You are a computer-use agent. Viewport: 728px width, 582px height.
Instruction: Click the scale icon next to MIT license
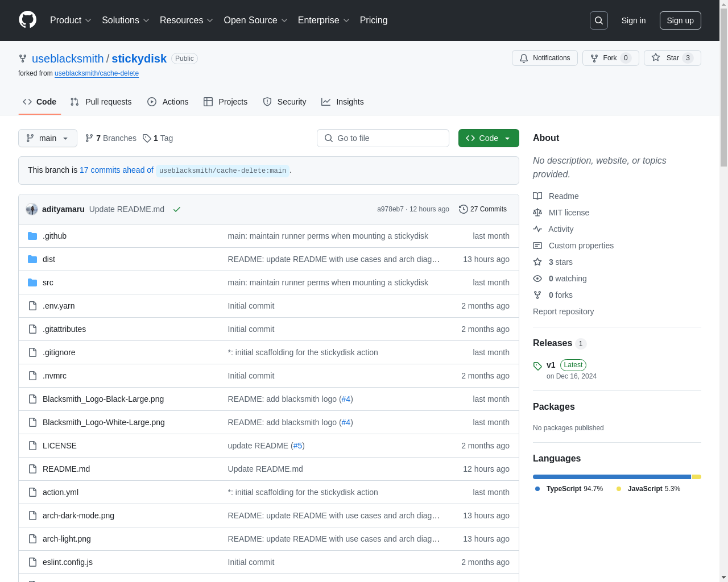(x=537, y=213)
